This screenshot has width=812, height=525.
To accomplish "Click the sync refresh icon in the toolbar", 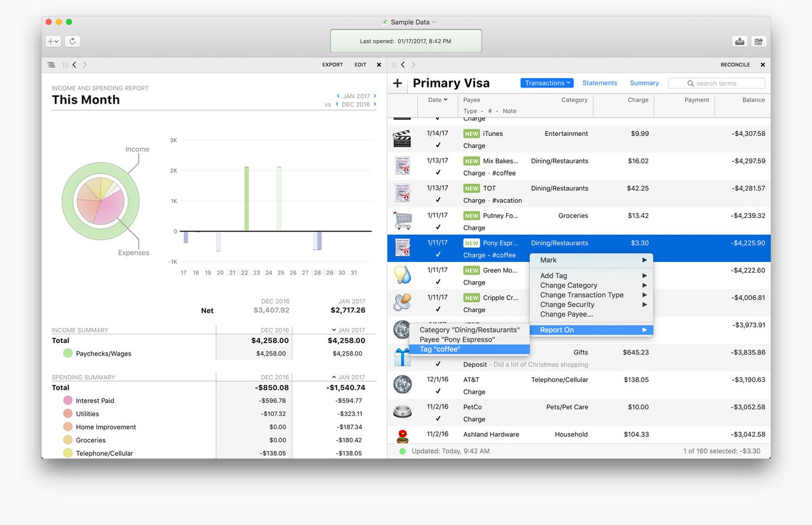I will 73,41.
